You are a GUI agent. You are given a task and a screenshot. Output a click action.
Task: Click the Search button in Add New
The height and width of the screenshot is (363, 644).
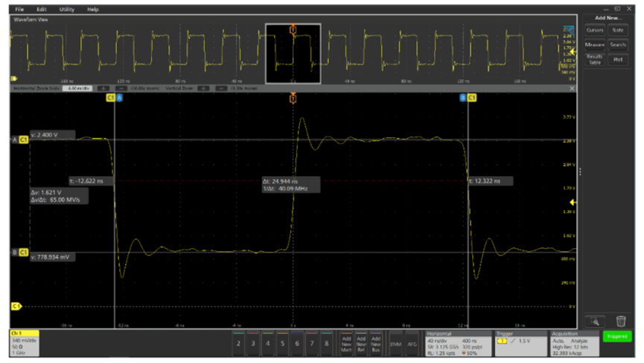click(618, 45)
